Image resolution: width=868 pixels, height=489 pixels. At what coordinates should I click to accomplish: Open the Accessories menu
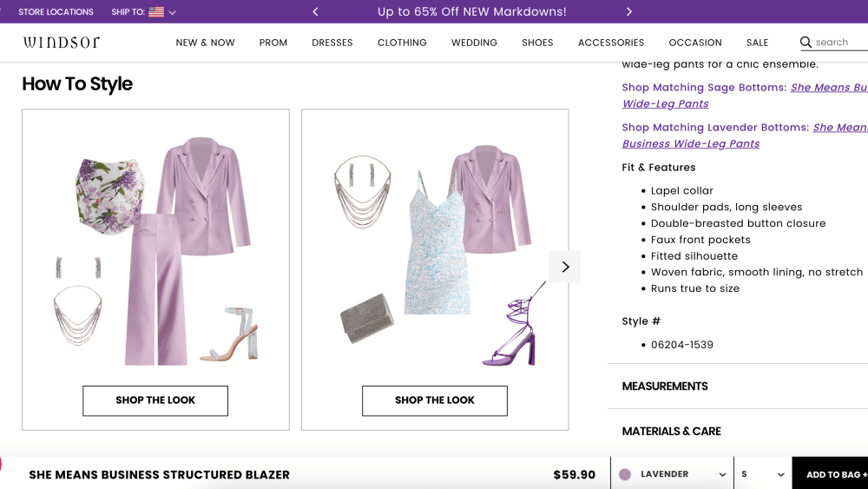click(611, 43)
